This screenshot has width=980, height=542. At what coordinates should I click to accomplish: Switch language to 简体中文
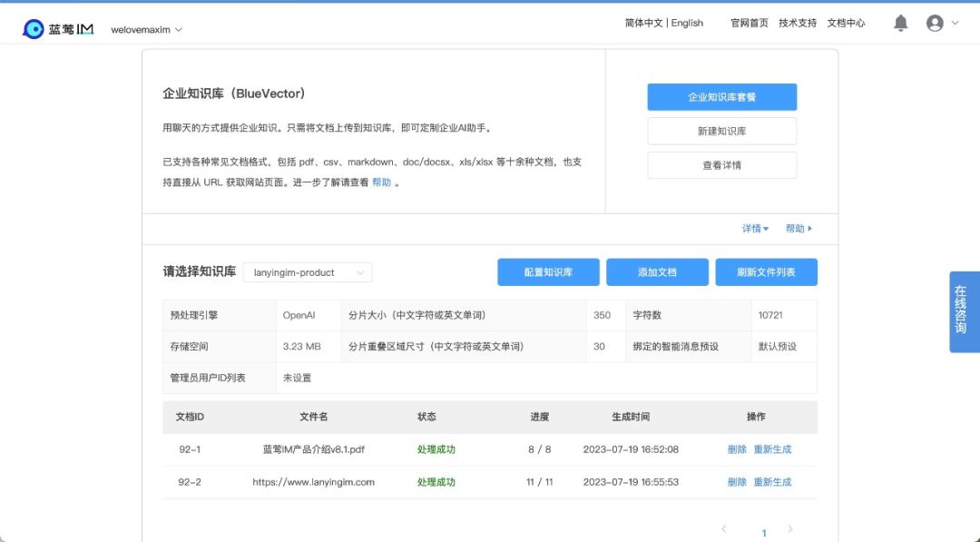point(643,23)
